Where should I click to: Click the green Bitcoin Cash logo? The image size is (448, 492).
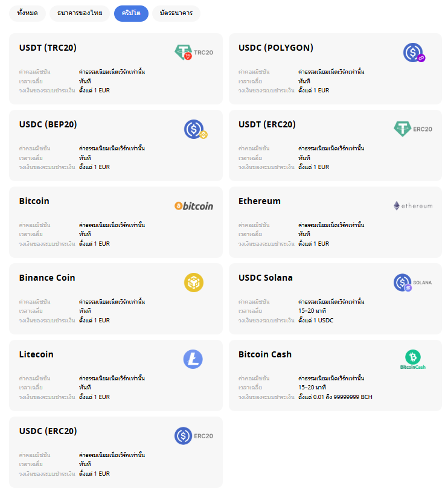click(413, 359)
